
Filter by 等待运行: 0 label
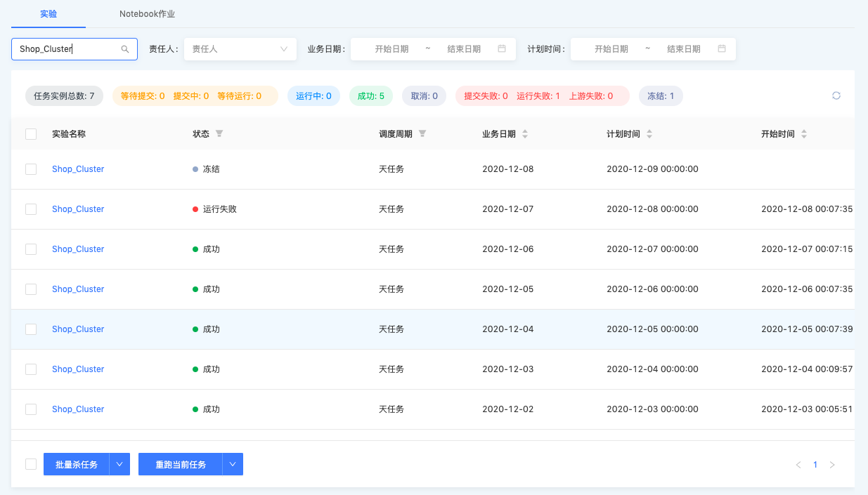[239, 95]
